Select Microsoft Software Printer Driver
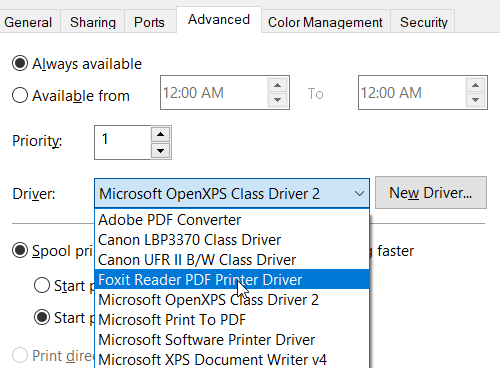This screenshot has width=500, height=368. coord(232,339)
